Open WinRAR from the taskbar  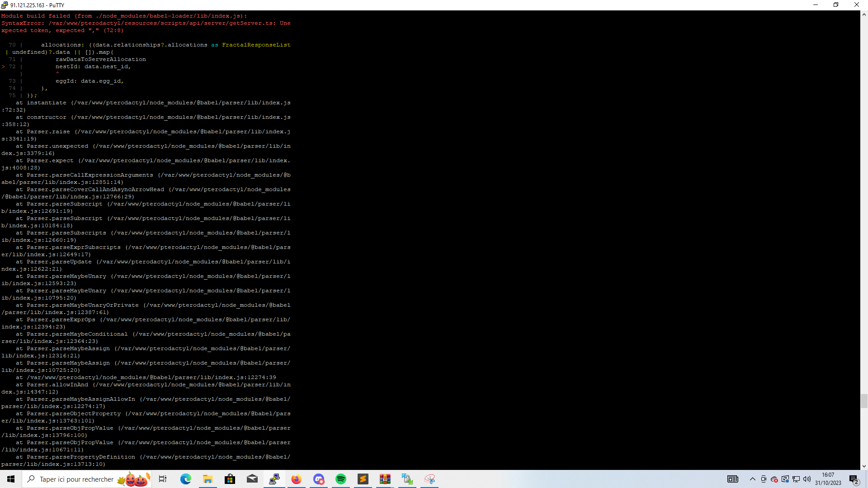[385, 479]
